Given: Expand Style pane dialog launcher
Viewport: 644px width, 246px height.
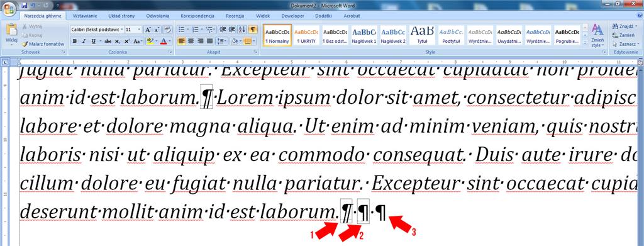Looking at the screenshot, I should coord(604,53).
